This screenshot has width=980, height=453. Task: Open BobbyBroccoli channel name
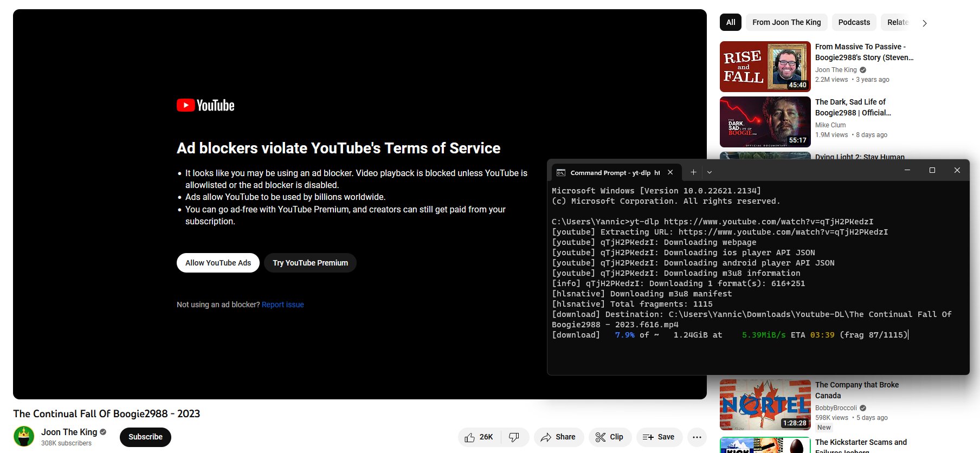tap(836, 408)
